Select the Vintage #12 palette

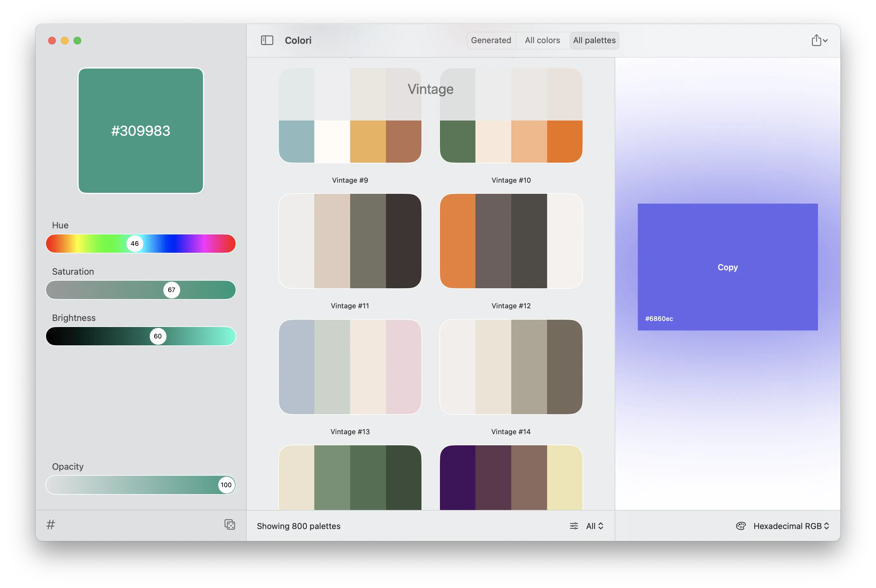511,241
